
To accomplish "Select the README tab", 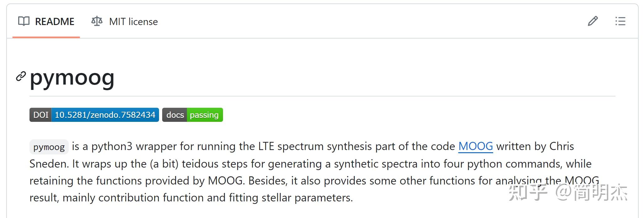I will click(x=55, y=21).
